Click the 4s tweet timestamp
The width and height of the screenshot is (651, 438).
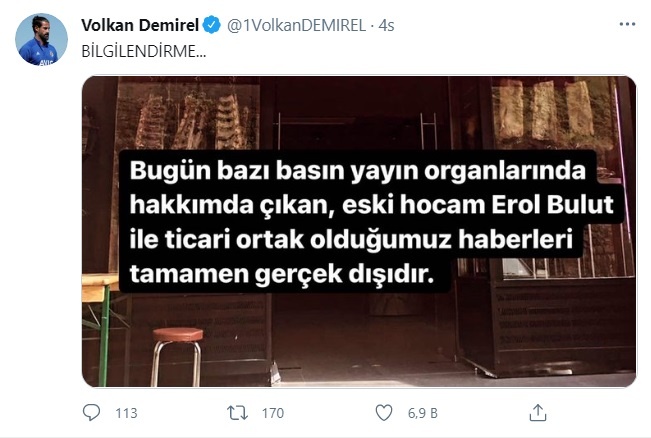[x=387, y=25]
